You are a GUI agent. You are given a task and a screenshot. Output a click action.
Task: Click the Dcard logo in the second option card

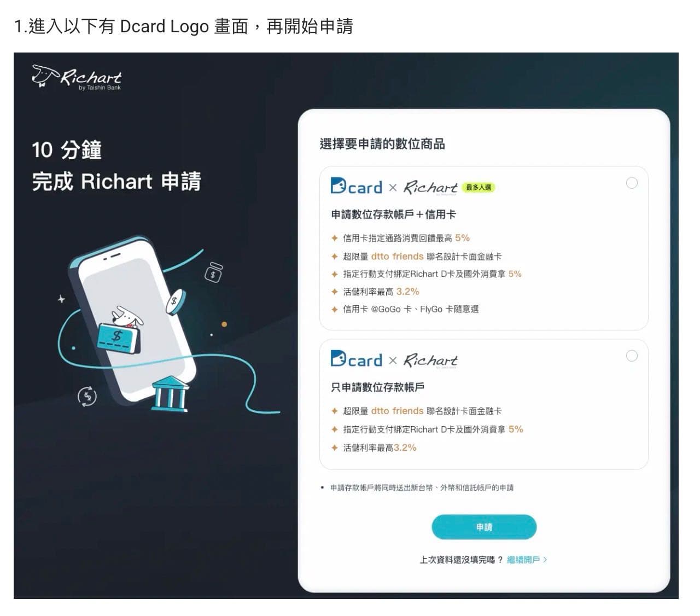356,359
